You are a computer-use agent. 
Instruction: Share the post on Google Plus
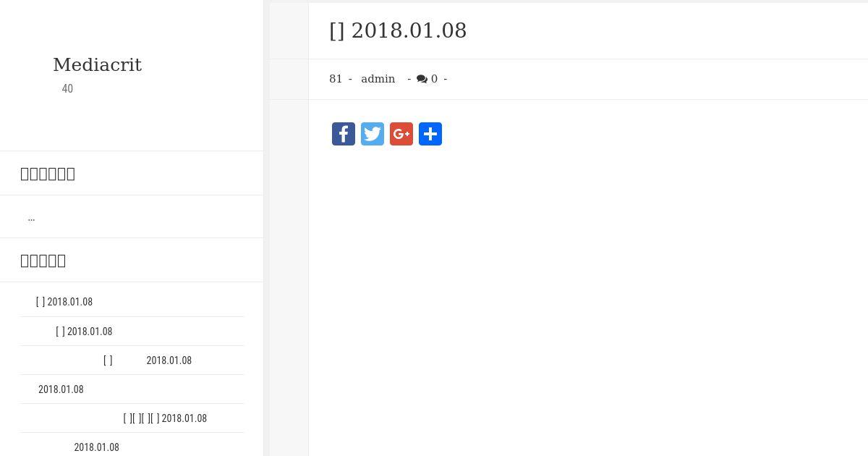point(401,134)
